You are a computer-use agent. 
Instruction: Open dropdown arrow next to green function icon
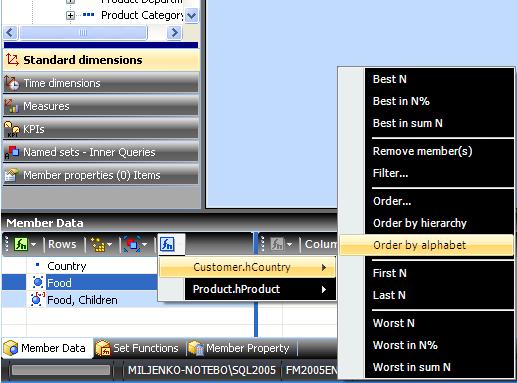(34, 245)
